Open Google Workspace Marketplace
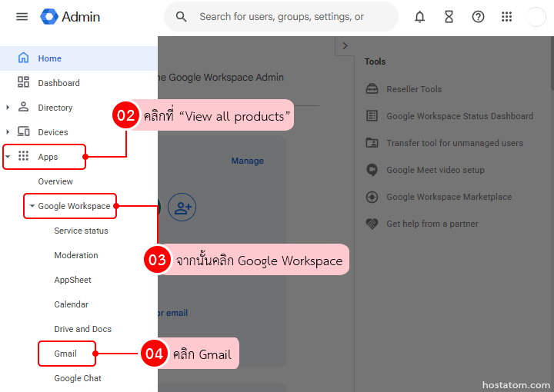554x392 pixels. pos(449,197)
